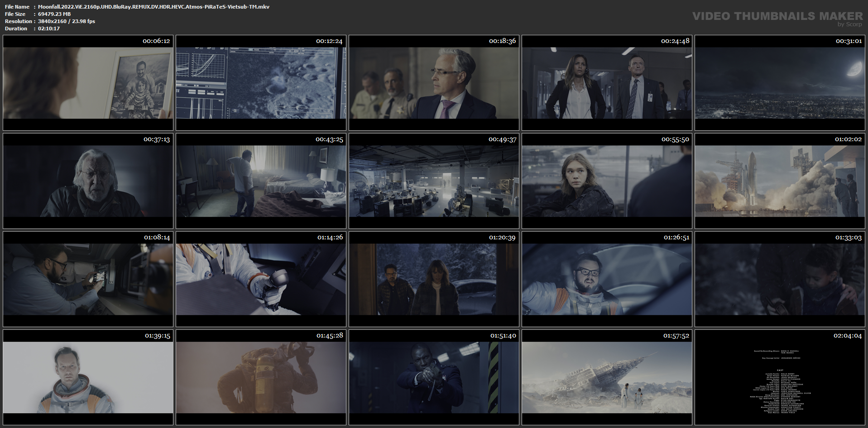
Task: Select the 01:14:26 astronaut glove thumbnail
Action: pos(261,279)
